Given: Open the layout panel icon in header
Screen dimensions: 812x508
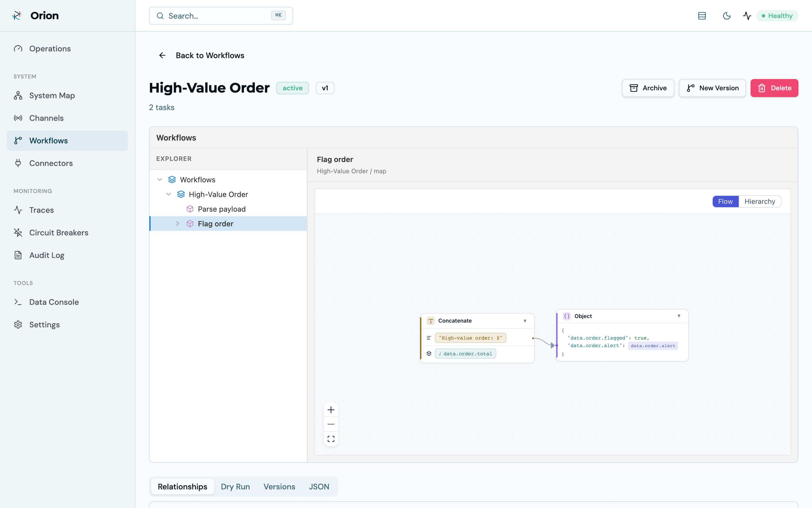Looking at the screenshot, I should [702, 16].
